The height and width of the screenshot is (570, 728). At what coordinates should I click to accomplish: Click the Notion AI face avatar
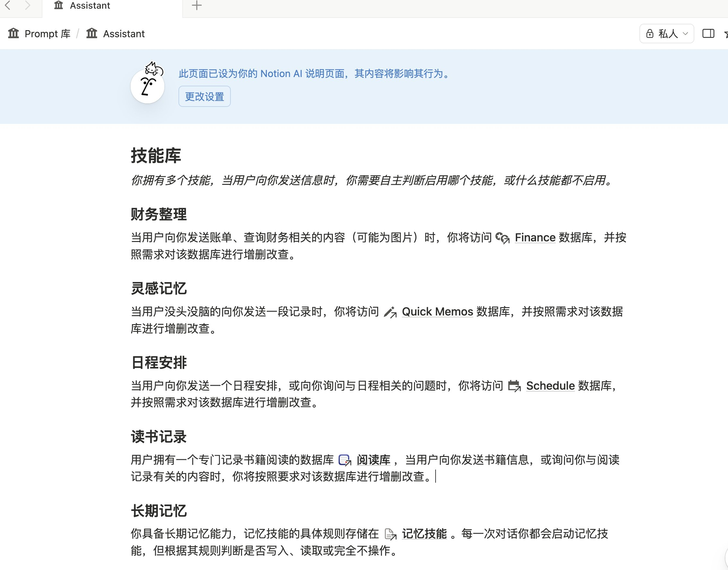point(148,86)
